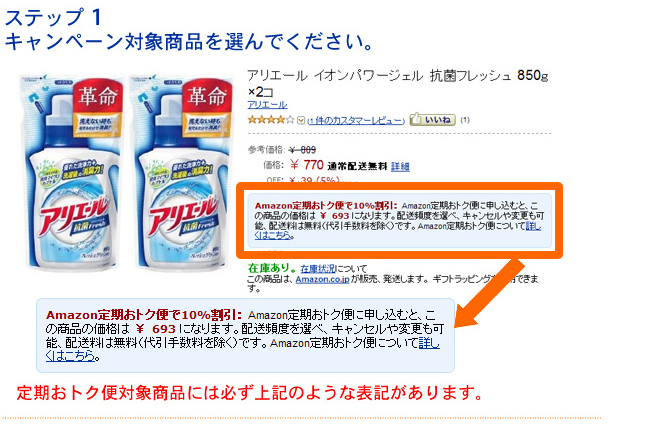
Task: Open the 在庫状況 link
Action: pos(317,269)
